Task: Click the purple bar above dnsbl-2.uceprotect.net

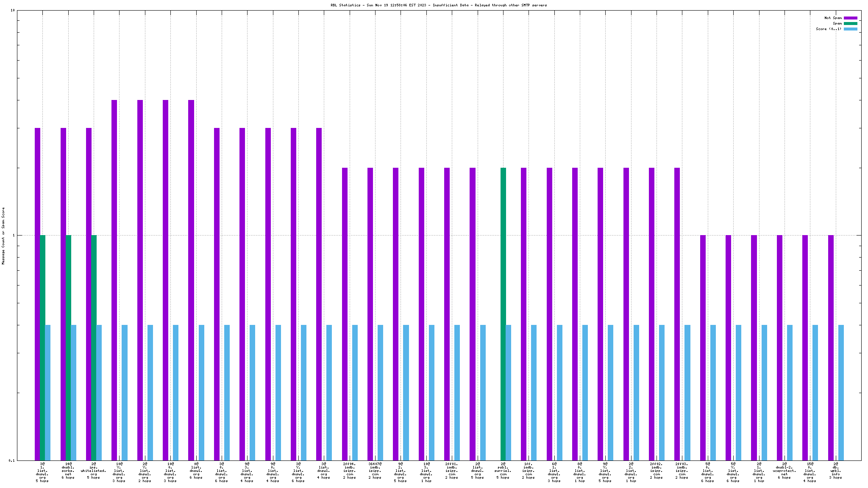Action: pos(779,347)
